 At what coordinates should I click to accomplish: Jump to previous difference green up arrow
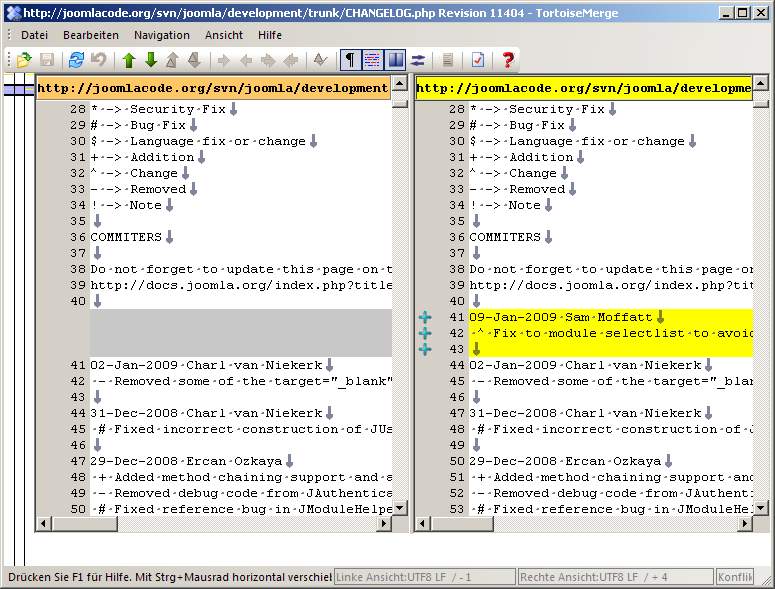point(129,60)
